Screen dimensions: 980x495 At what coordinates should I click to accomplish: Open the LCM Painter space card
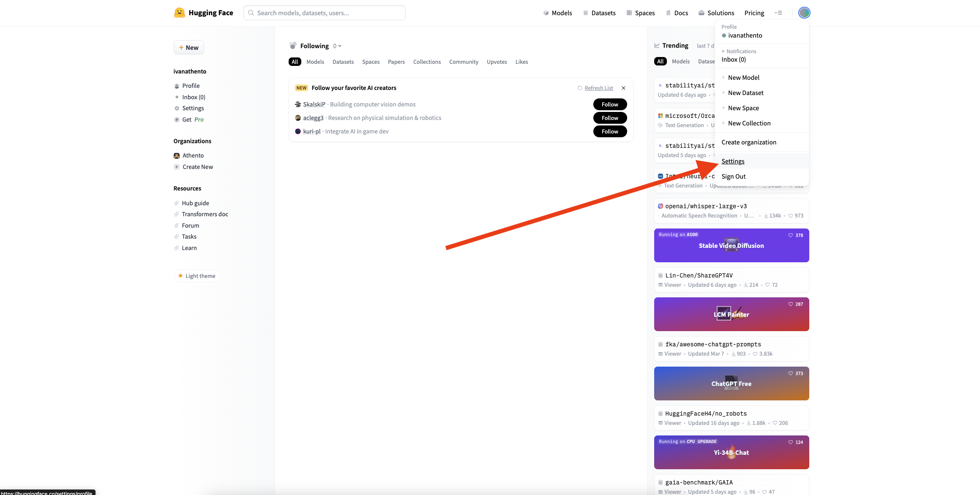pyautogui.click(x=732, y=314)
